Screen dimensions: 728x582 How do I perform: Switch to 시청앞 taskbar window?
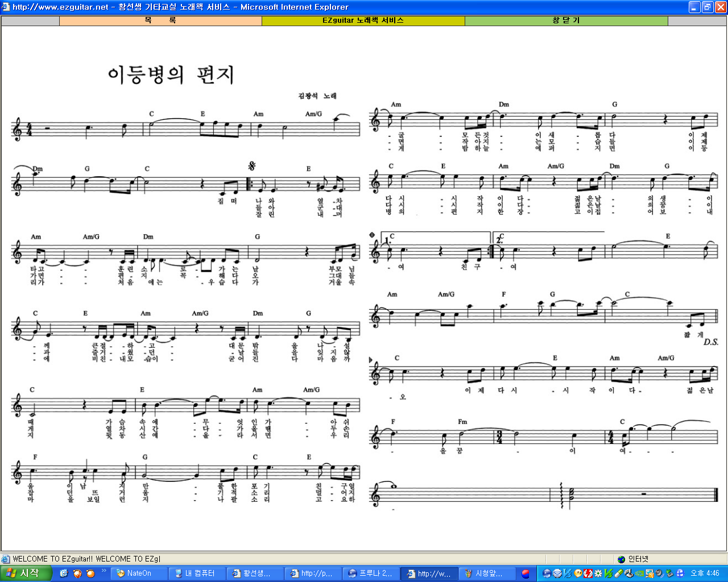[x=488, y=573]
